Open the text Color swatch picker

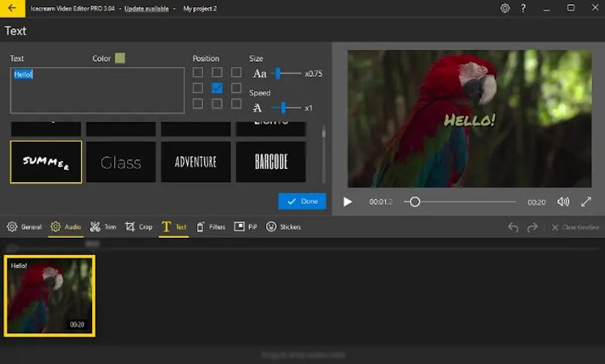click(x=120, y=58)
